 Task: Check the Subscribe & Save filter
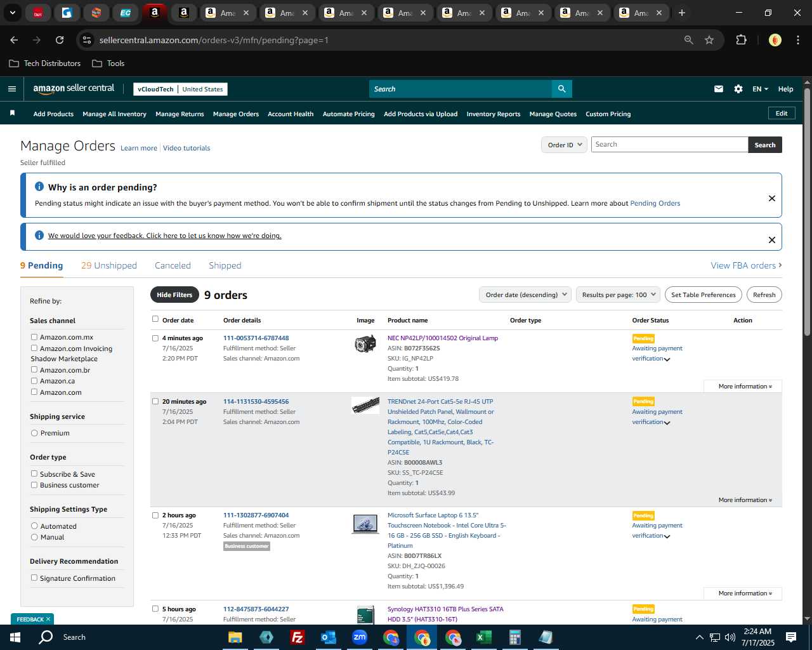(x=34, y=474)
